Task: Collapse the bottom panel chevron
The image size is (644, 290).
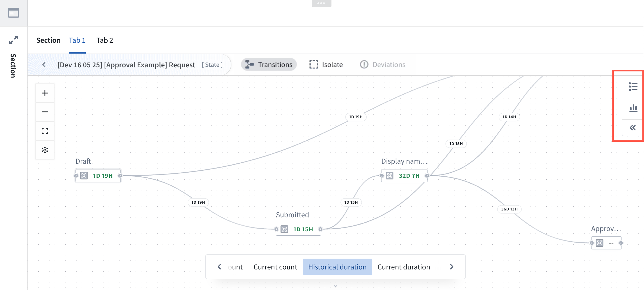Action: click(x=335, y=286)
